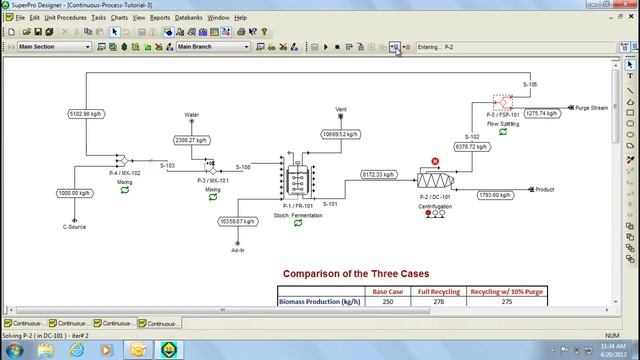
Task: Click the first icon after Main Branch dropdown
Action: point(260,47)
